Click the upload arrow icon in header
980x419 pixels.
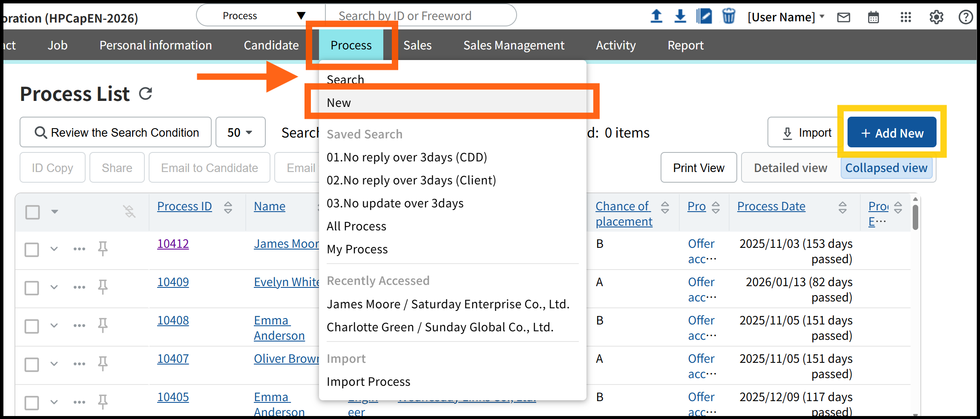(656, 17)
